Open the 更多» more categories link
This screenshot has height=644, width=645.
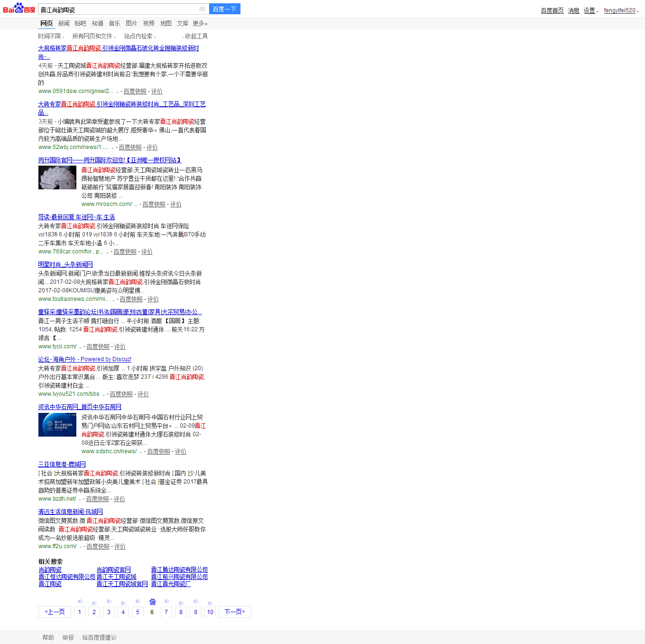click(200, 23)
